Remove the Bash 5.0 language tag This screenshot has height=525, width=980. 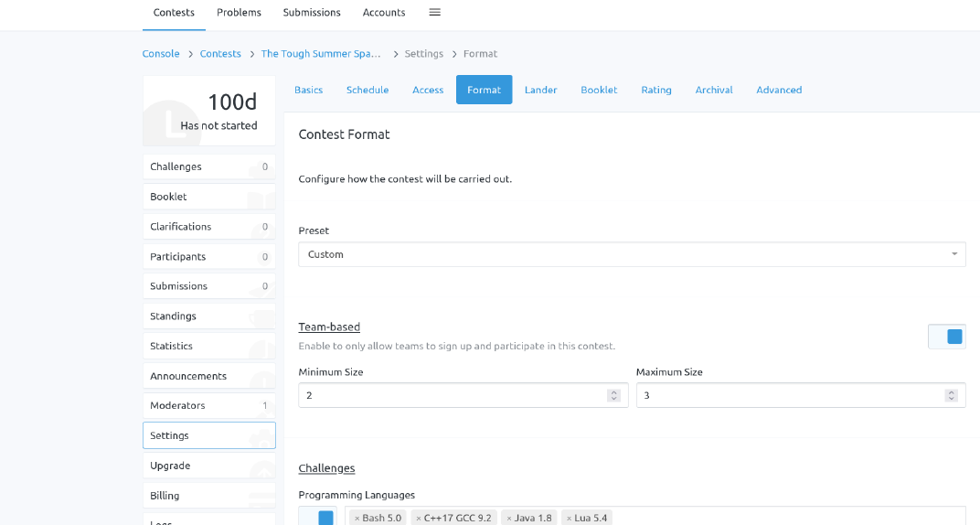357,519
